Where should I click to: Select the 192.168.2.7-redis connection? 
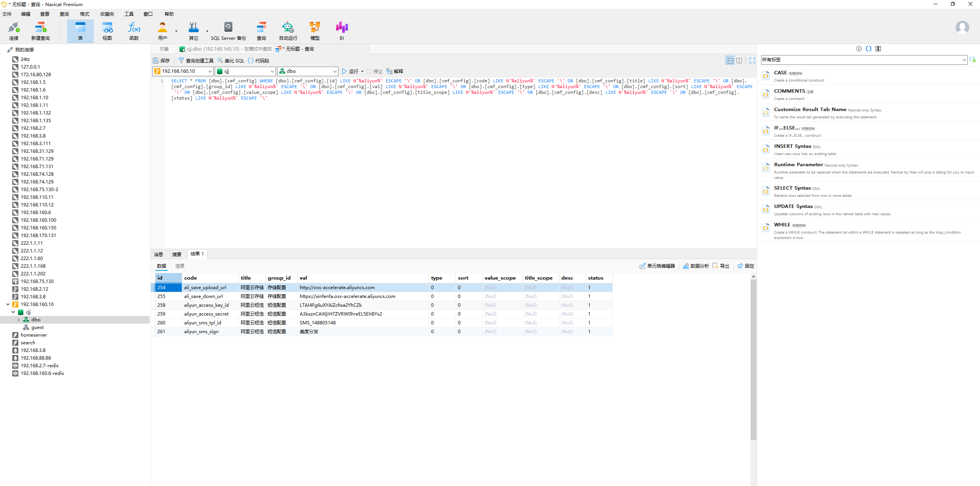[x=39, y=366]
